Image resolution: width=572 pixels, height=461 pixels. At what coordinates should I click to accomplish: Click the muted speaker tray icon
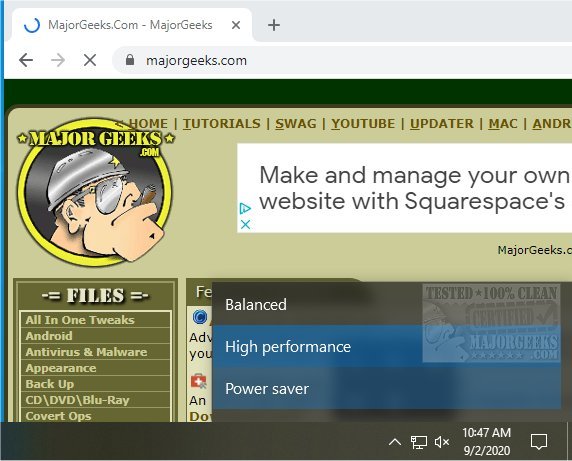(442, 442)
